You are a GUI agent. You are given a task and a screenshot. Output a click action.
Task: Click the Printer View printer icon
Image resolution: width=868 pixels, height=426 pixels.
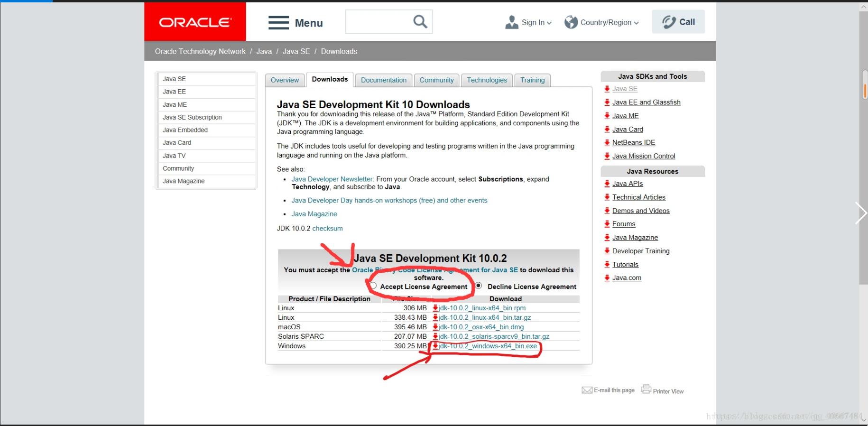(x=646, y=389)
